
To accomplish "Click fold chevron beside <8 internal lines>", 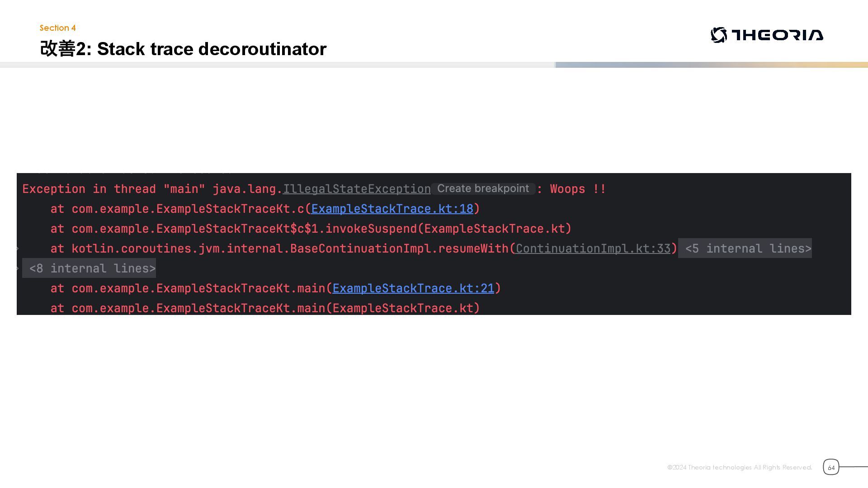I will tap(18, 268).
